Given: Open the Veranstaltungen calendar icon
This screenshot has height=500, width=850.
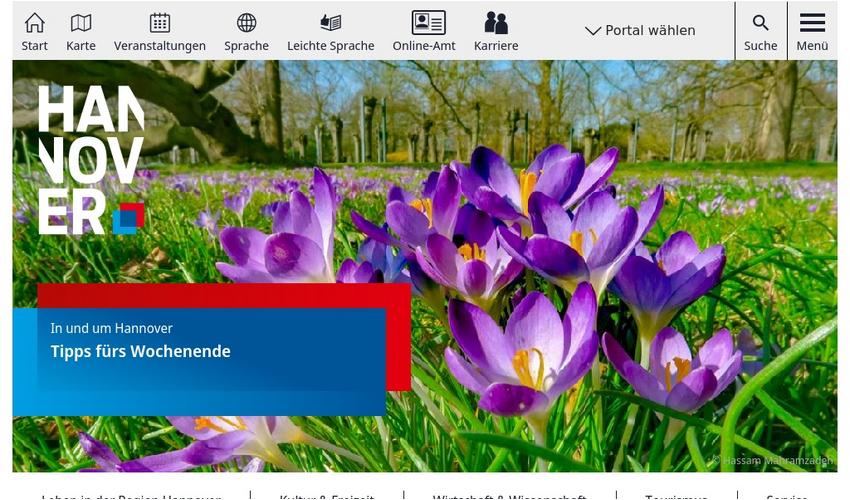Looking at the screenshot, I should 160,23.
